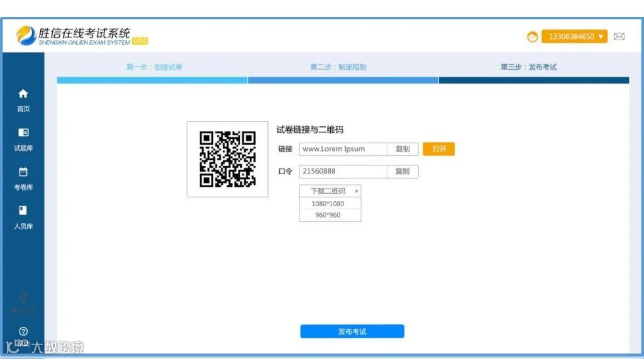Open the 13306384650 account dropdown
Screen dimensions: 644x359
[574, 36]
